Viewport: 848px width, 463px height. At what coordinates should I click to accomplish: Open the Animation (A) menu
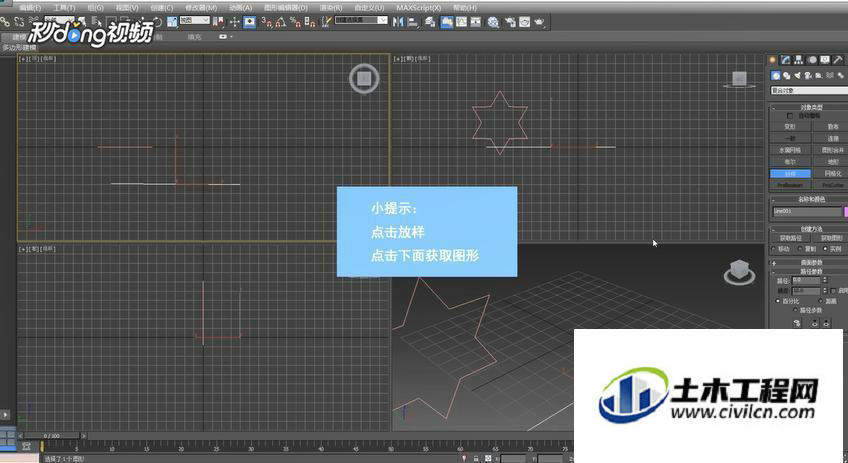[x=240, y=8]
